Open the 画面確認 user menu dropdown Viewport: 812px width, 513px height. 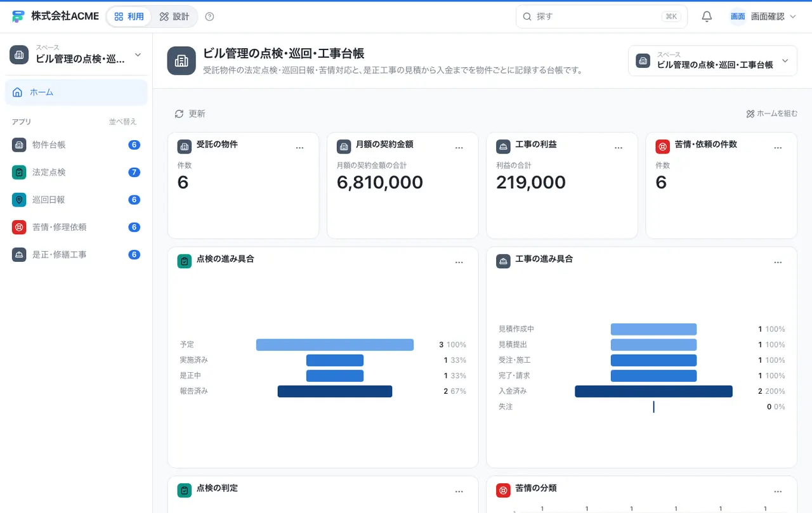click(x=763, y=16)
